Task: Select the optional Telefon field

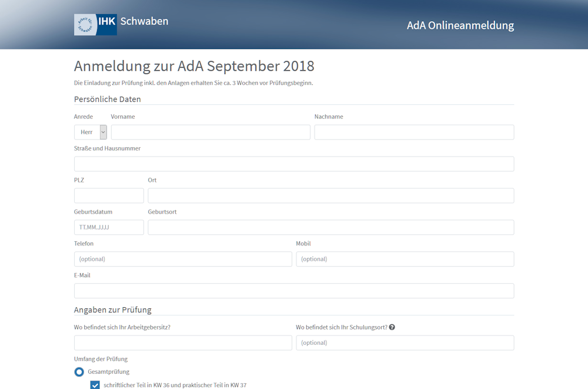Action: pyautogui.click(x=183, y=259)
